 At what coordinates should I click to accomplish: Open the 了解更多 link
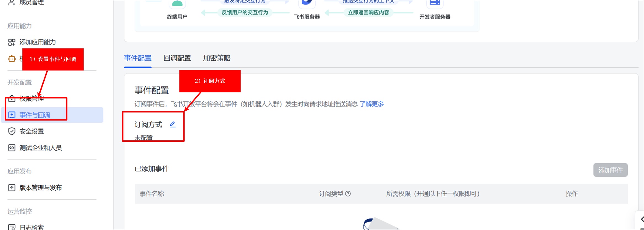[x=371, y=104]
